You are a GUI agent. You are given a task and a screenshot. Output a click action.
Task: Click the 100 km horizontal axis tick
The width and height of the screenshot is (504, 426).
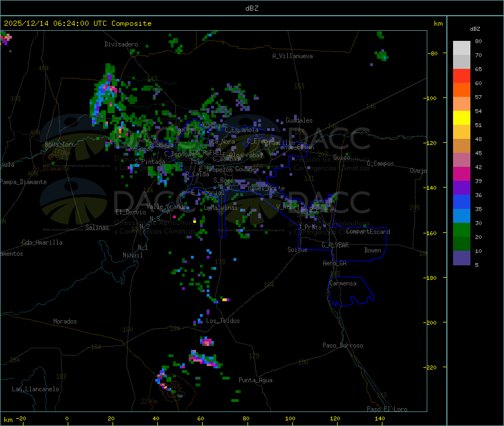coord(290,419)
